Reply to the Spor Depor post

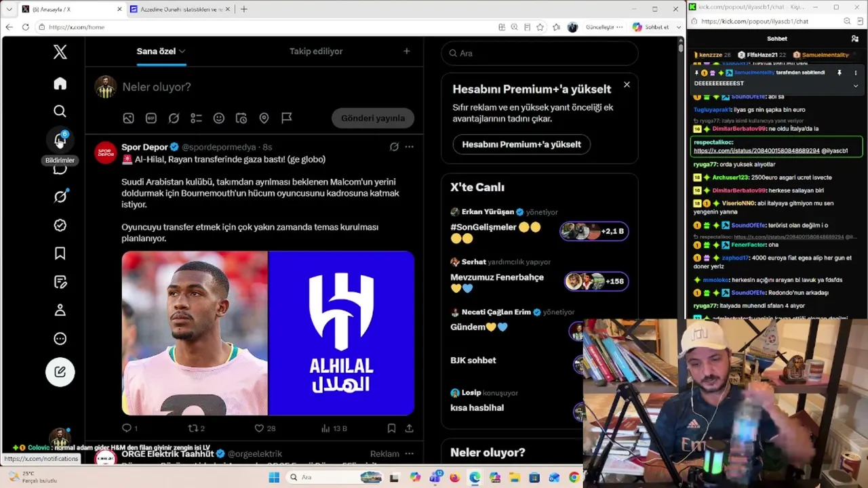[130, 428]
